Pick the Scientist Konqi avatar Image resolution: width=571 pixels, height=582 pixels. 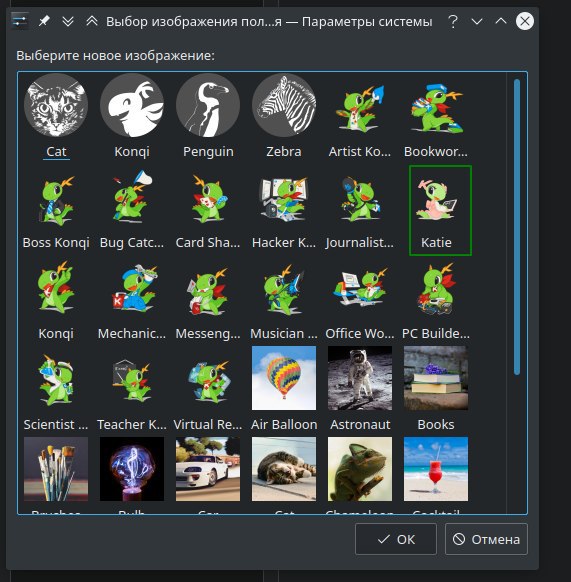[56, 379]
